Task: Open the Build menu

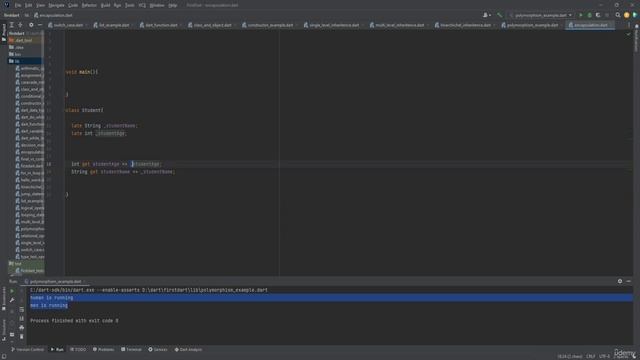Action: click(x=105, y=5)
